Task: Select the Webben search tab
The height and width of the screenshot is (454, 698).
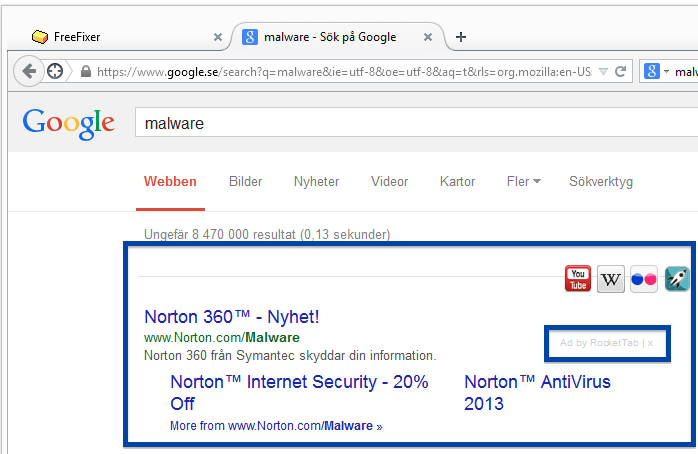Action: (170, 182)
